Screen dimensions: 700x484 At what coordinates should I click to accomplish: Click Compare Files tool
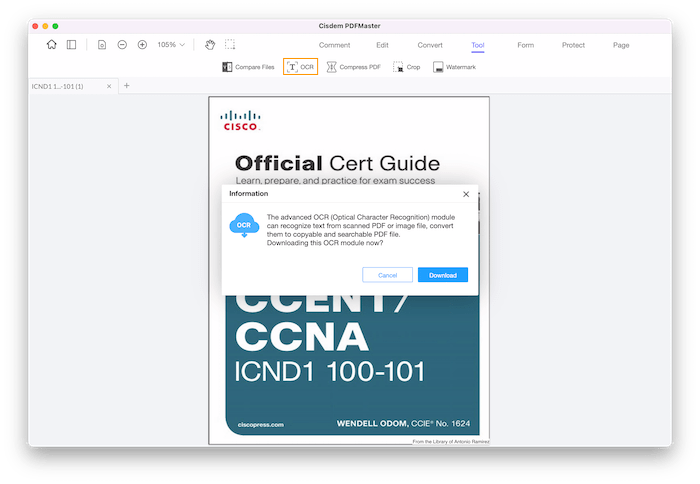tap(248, 67)
